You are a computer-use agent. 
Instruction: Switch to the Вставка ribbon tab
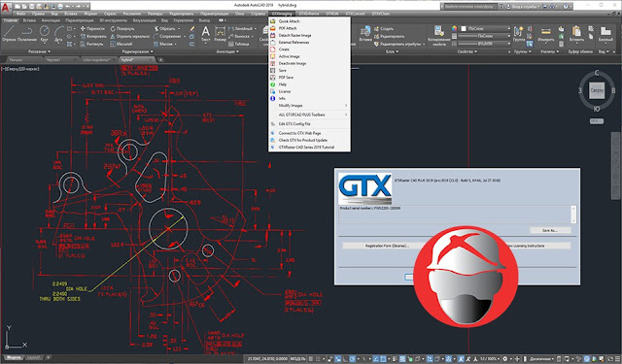tap(29, 20)
